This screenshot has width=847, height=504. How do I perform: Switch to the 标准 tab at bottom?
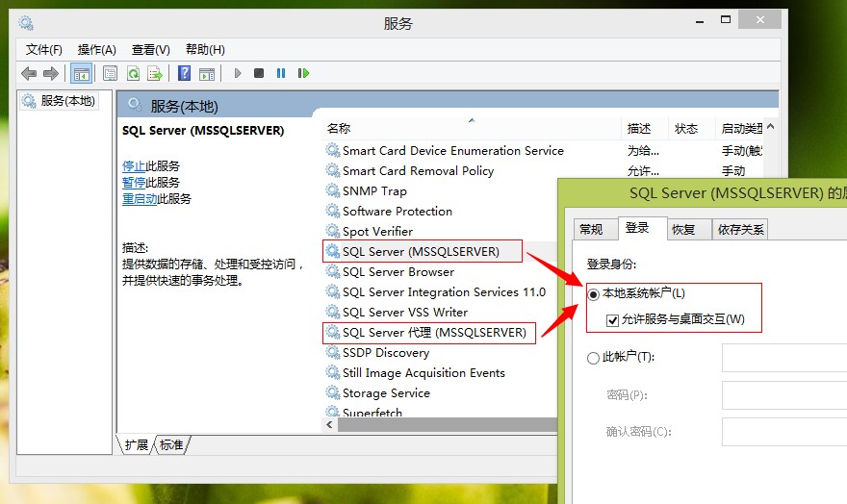click(171, 444)
